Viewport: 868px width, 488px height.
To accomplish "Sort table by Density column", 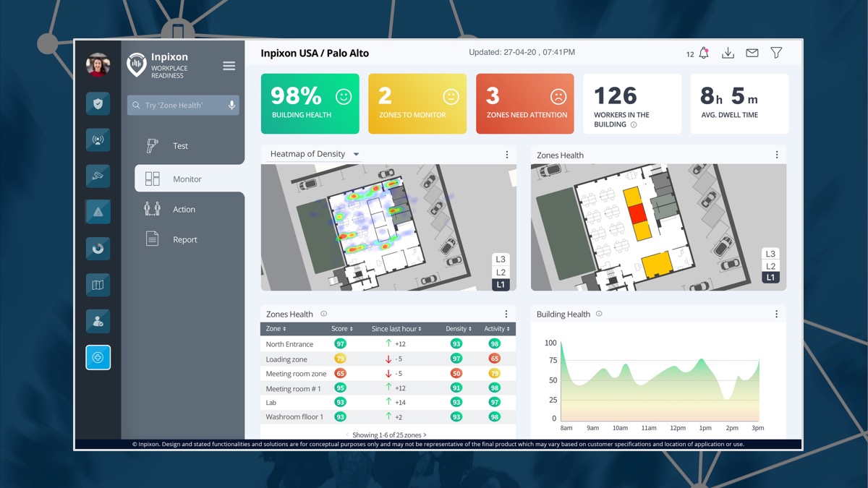I will (459, 329).
